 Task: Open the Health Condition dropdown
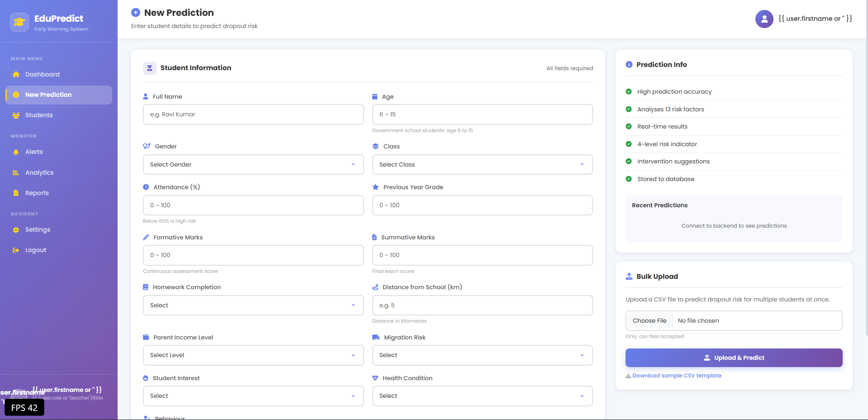[482, 396]
